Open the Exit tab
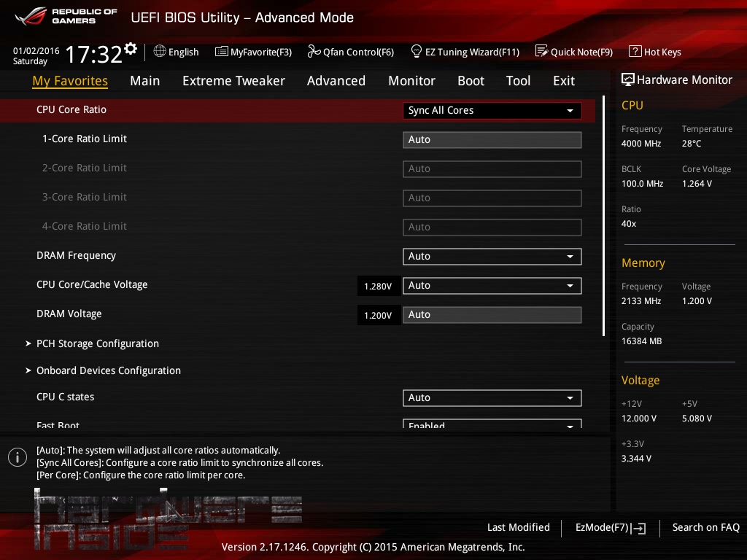 coord(564,81)
